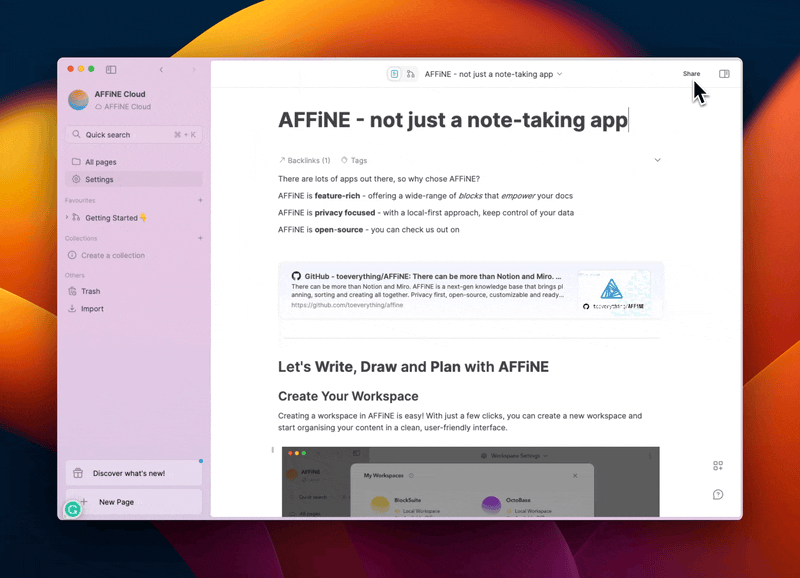This screenshot has height=578, width=800.
Task: Click the Settings gear icon
Action: coord(76,179)
